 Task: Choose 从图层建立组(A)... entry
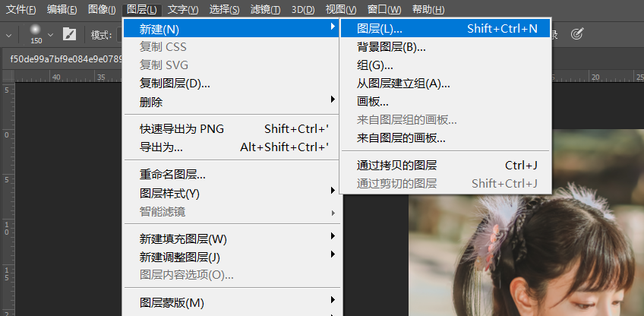tap(445, 84)
